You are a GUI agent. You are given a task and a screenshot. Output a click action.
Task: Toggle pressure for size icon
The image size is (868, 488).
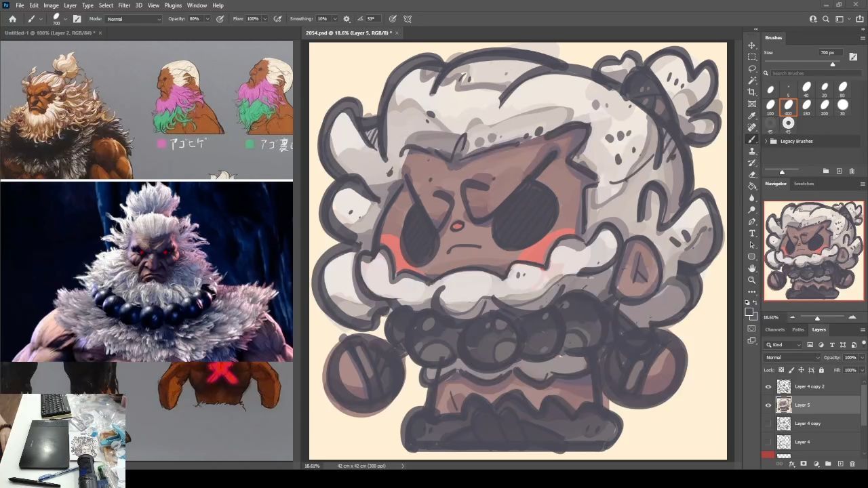393,19
